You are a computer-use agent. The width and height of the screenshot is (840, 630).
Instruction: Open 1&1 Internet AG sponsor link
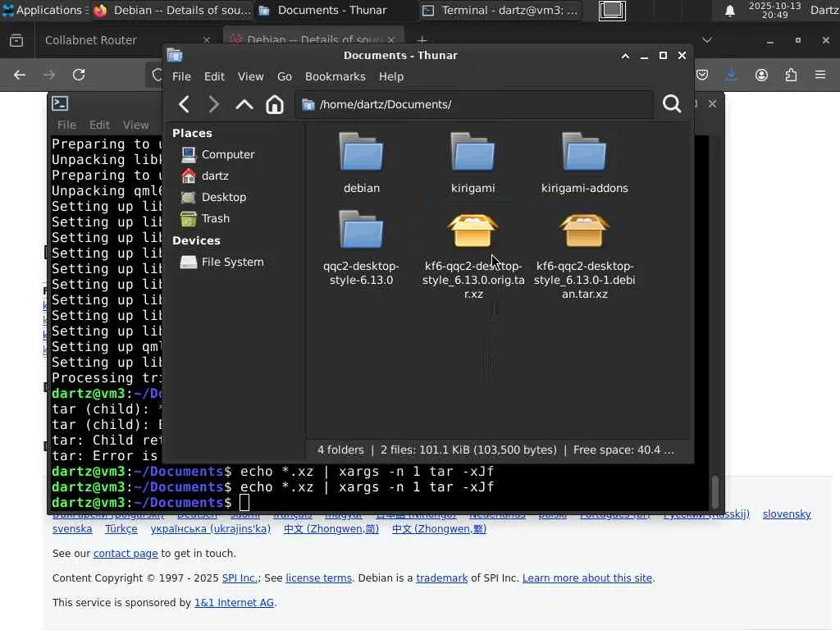point(234,603)
